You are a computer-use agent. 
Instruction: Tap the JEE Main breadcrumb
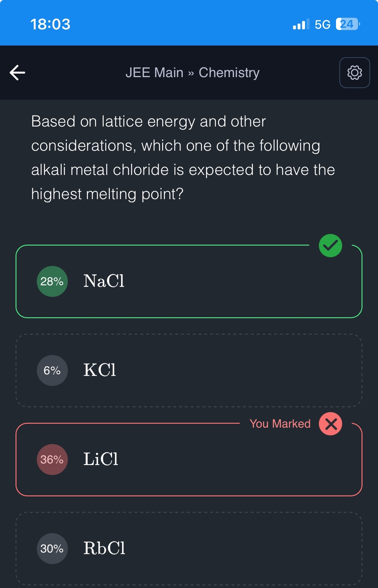tap(154, 73)
